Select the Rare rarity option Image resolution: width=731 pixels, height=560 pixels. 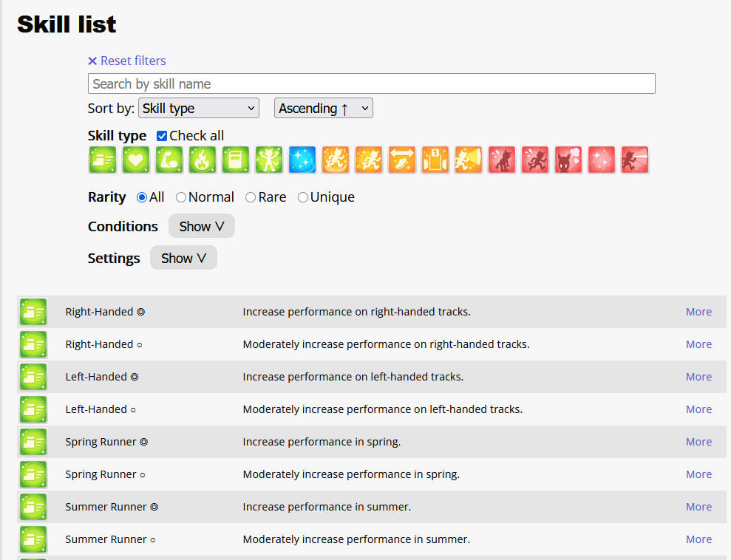tap(251, 197)
